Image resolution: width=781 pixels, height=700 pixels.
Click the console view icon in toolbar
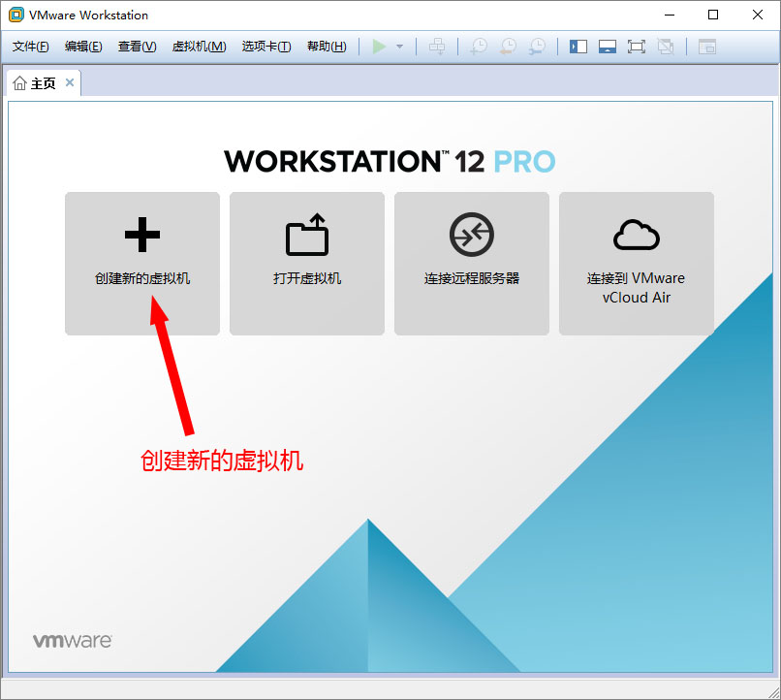coord(707,47)
